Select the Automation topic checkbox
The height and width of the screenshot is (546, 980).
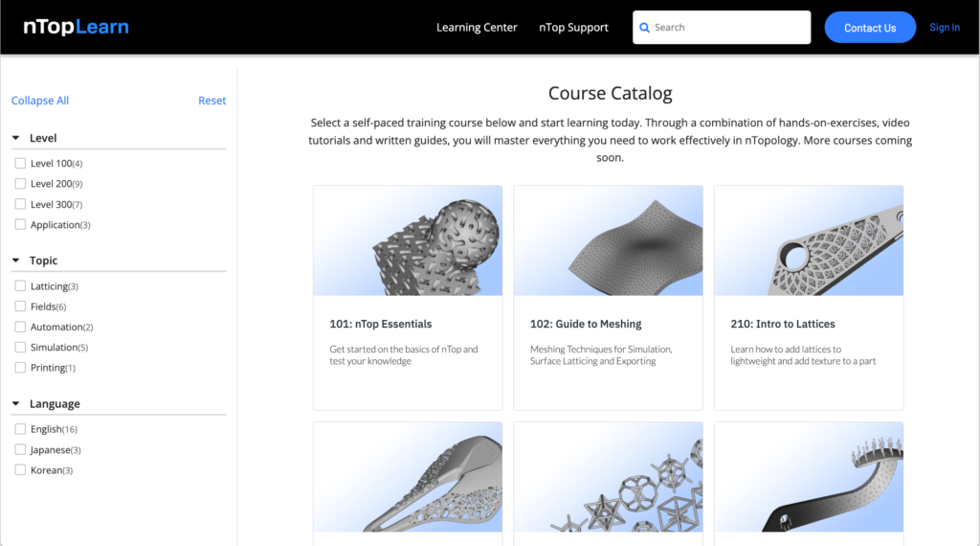point(20,327)
